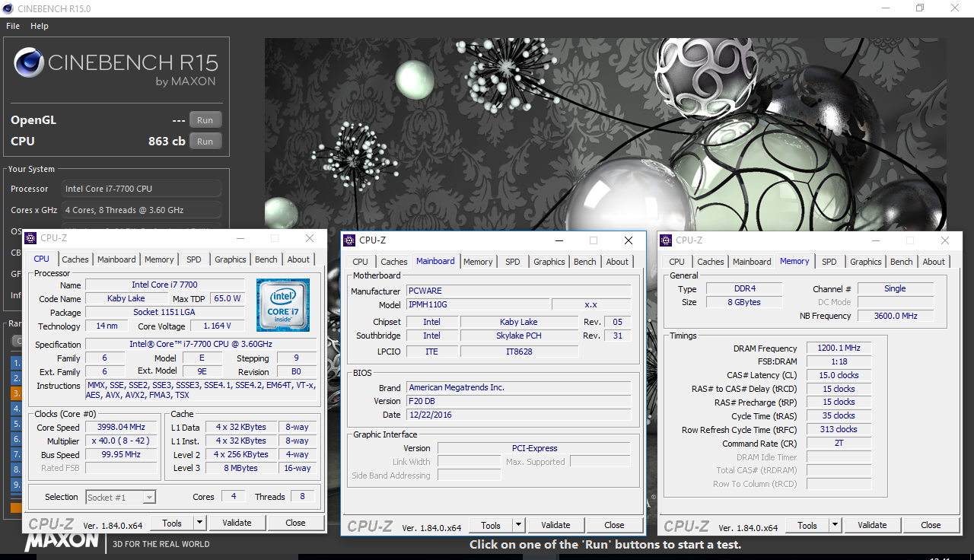Click the Manufacturer value PCWARE
This screenshot has height=560, width=974.
518,291
